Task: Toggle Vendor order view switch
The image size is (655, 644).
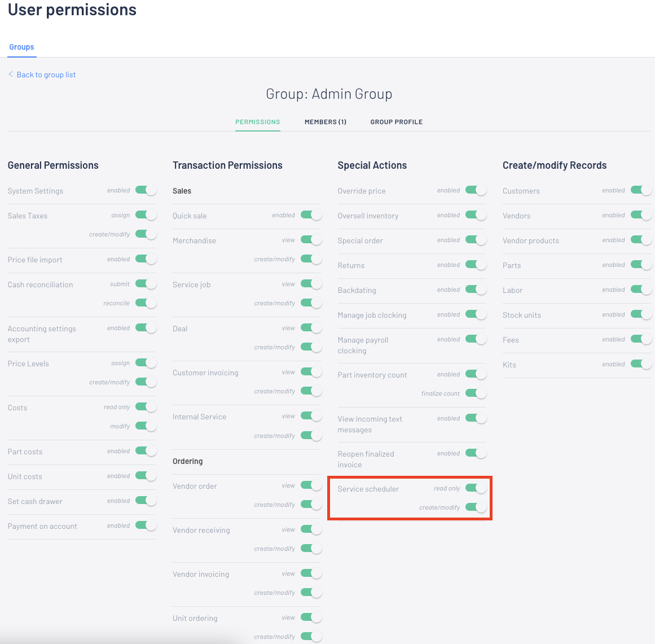Action: (311, 485)
